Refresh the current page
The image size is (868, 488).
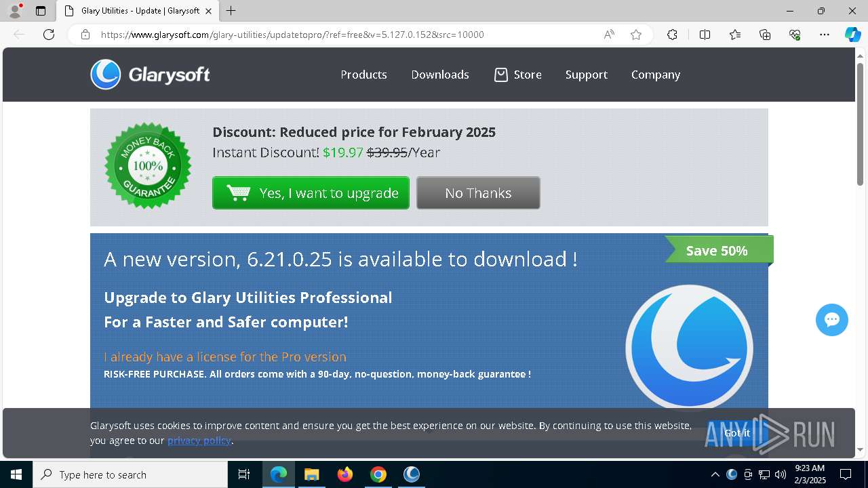[x=49, y=35]
